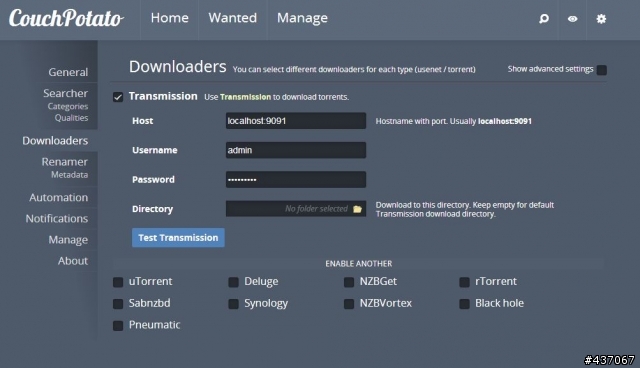The height and width of the screenshot is (368, 640).
Task: Select Downloaders in sidebar
Action: (55, 141)
